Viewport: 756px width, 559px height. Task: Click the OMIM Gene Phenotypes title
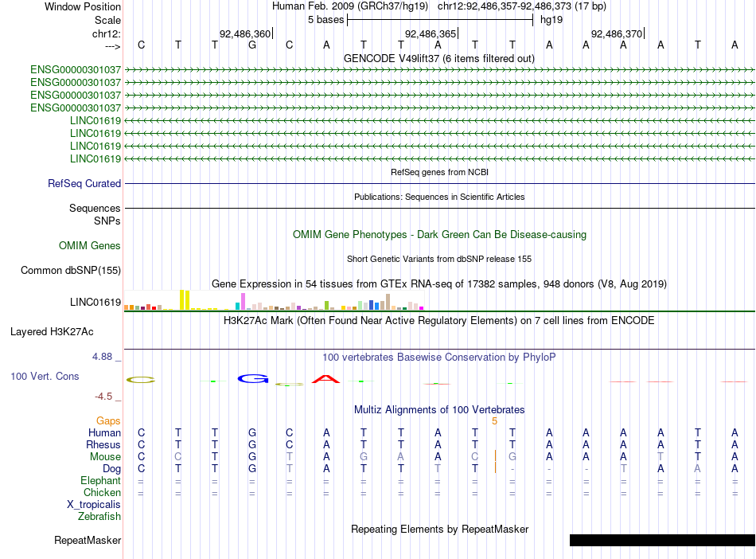[439, 234]
